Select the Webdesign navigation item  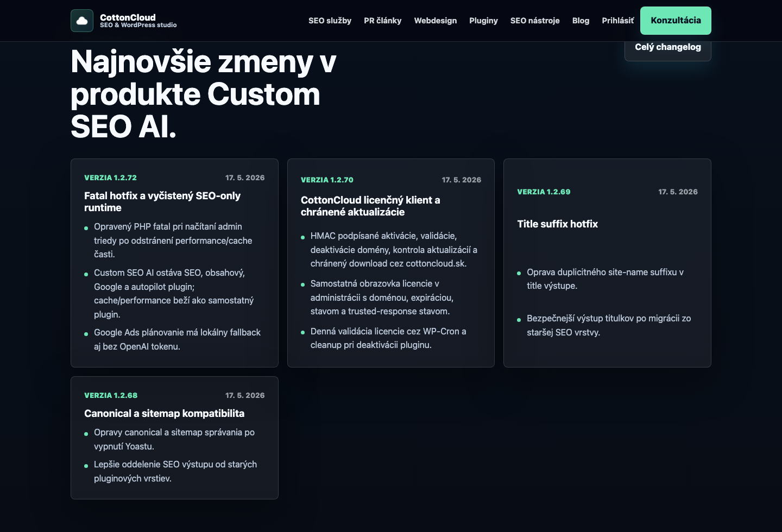click(436, 21)
